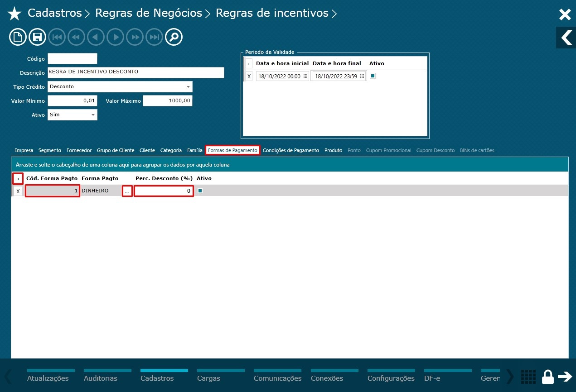576x392 pixels.
Task: Create a new record with the new document icon
Action: [x=18, y=37]
